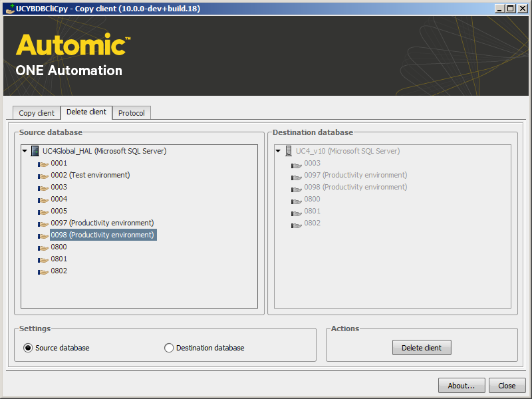Open the Delete client tab

[x=86, y=112]
